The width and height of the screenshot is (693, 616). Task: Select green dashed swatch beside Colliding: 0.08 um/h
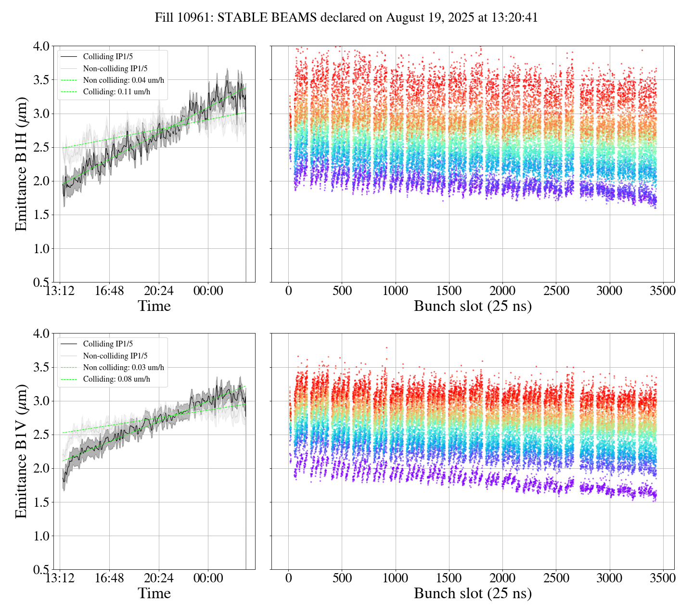point(69,379)
